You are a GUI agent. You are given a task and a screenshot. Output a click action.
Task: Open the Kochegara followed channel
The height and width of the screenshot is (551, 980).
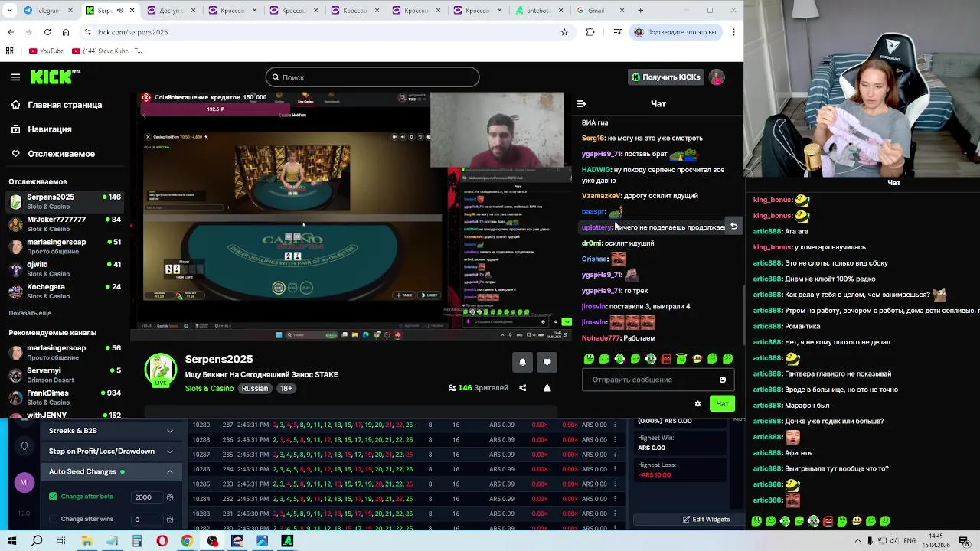tap(65, 291)
